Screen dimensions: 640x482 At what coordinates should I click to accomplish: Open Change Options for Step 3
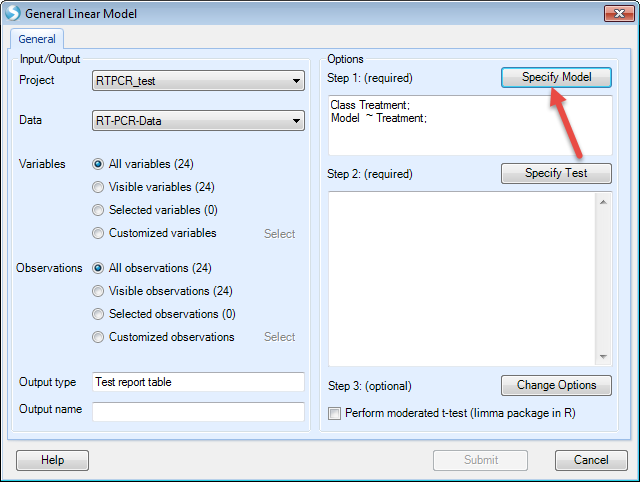tap(556, 385)
